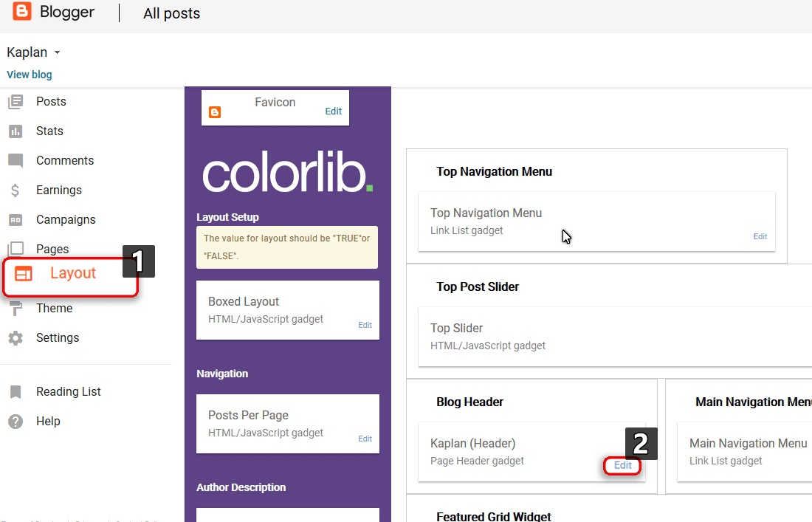Edit the Kaplan Page Header gadget
This screenshot has height=522, width=812.
point(622,465)
